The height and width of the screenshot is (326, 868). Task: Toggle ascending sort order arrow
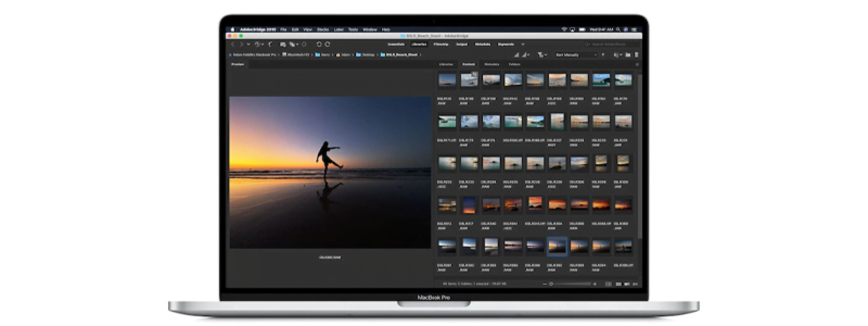pyautogui.click(x=603, y=55)
